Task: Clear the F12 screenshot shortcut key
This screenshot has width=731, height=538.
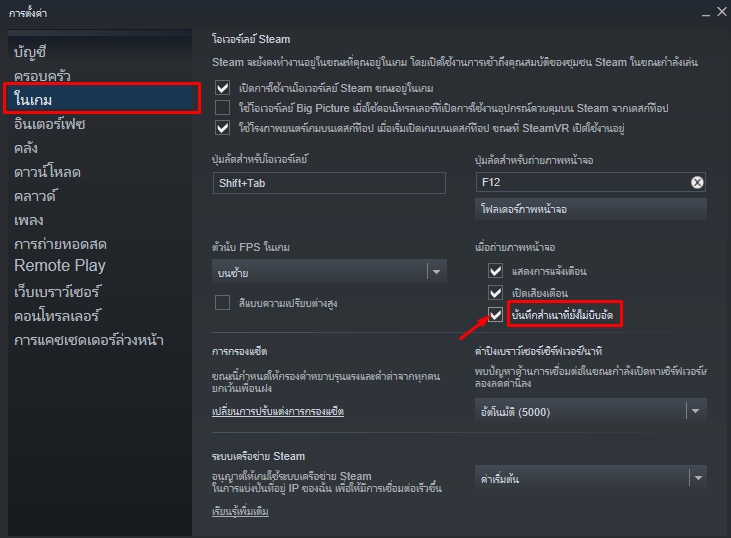Action: click(x=697, y=182)
